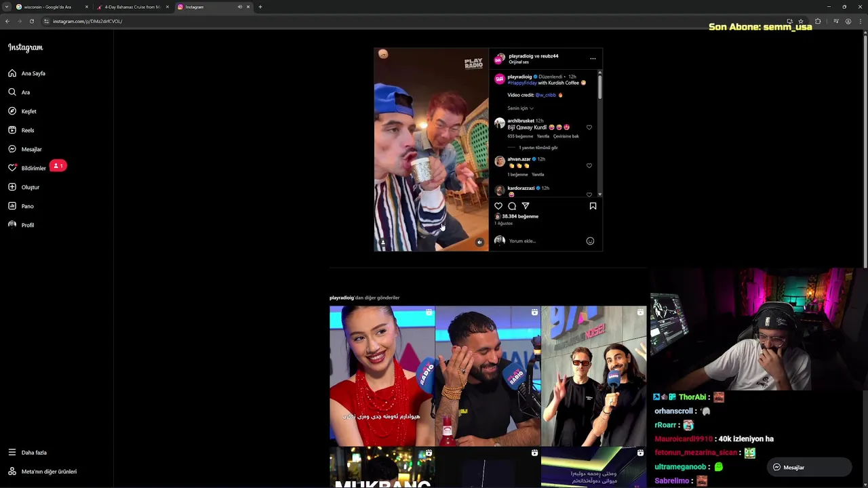Open the Instagram logo home link
This screenshot has width=868, height=488.
(26, 47)
